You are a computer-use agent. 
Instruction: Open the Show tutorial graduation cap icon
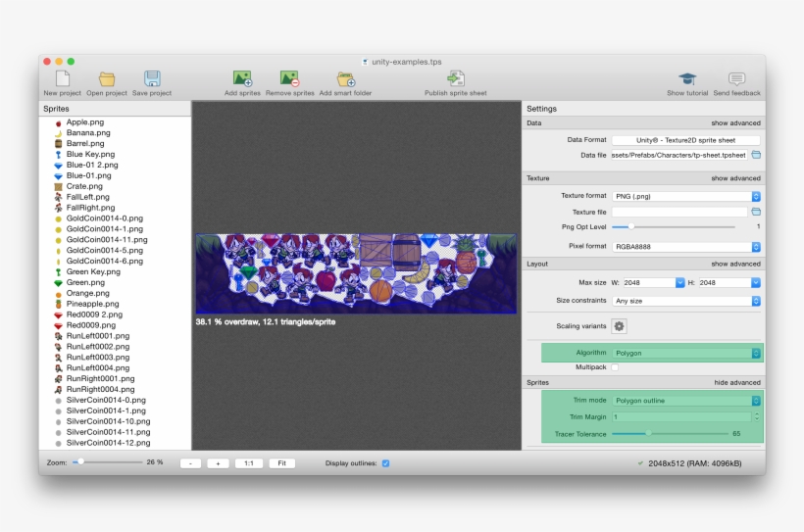click(x=687, y=78)
